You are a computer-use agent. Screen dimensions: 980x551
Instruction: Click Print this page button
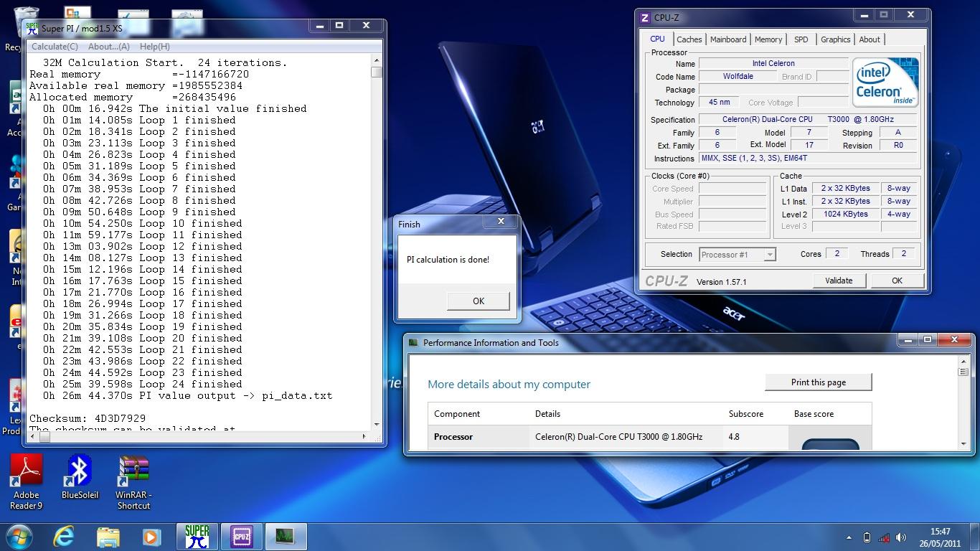tap(819, 382)
